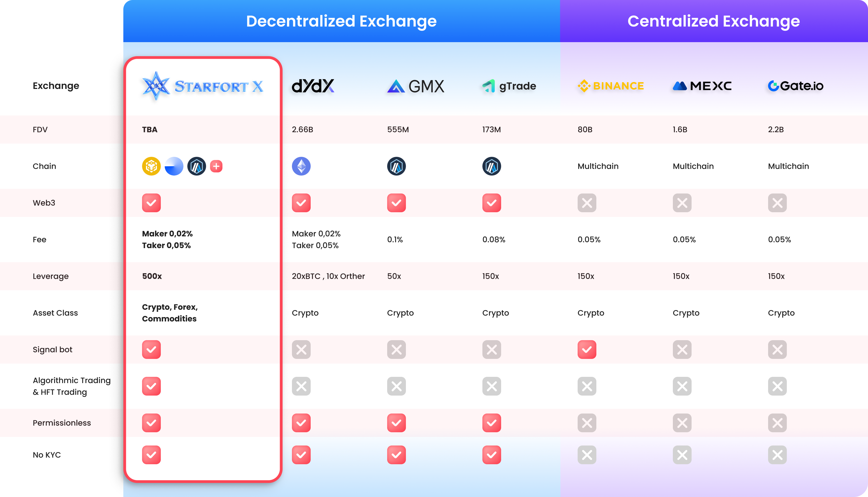
Task: Click gTrade Web3 checkmark
Action: tap(492, 203)
